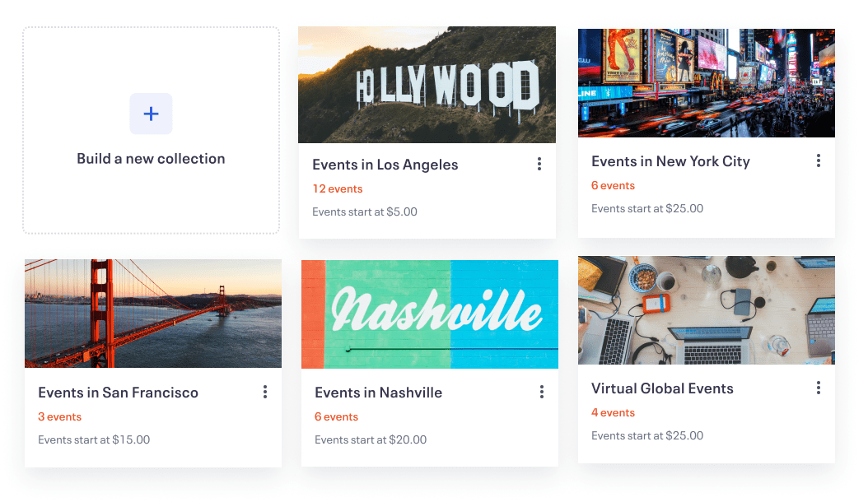Open three-dot menu for Events in New York City
Image resolution: width=868 pixels, height=502 pixels.
pos(818,160)
